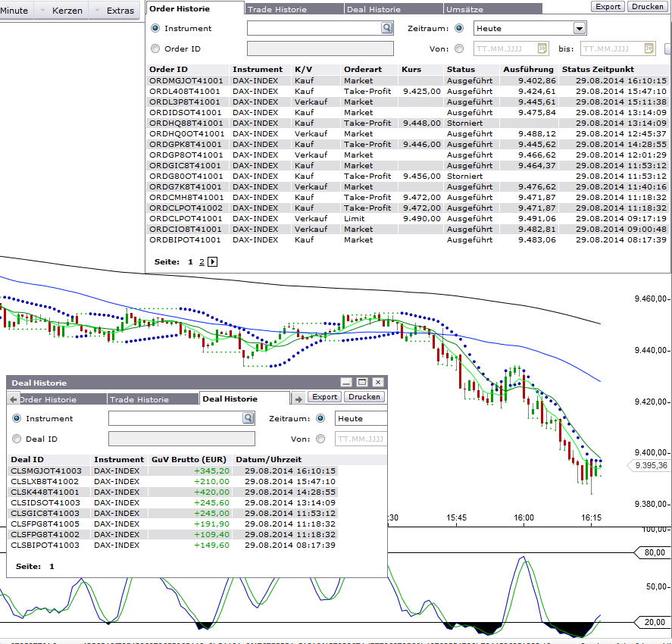Sort by Datum/Uhrzeit column in Deal Historie
This screenshot has width=672, height=644.
coord(269,459)
